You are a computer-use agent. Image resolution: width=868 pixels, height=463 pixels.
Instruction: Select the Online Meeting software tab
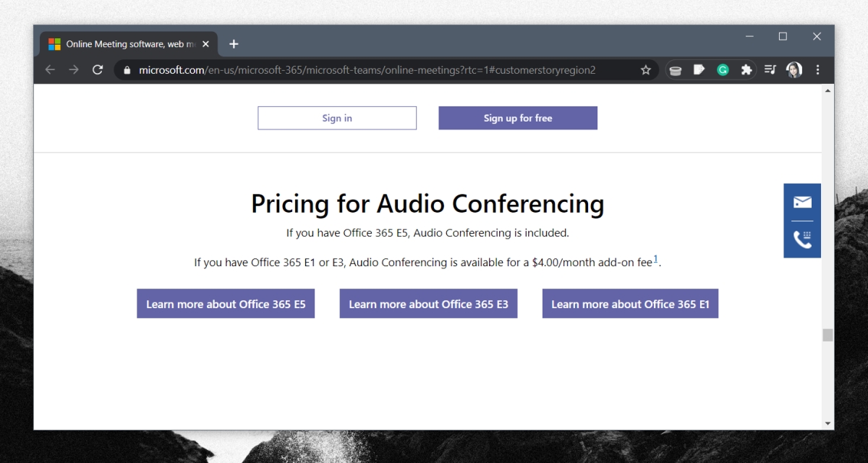pos(129,44)
